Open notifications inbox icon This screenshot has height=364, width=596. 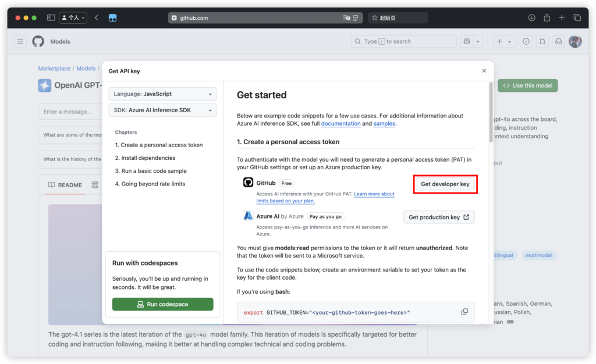point(558,41)
